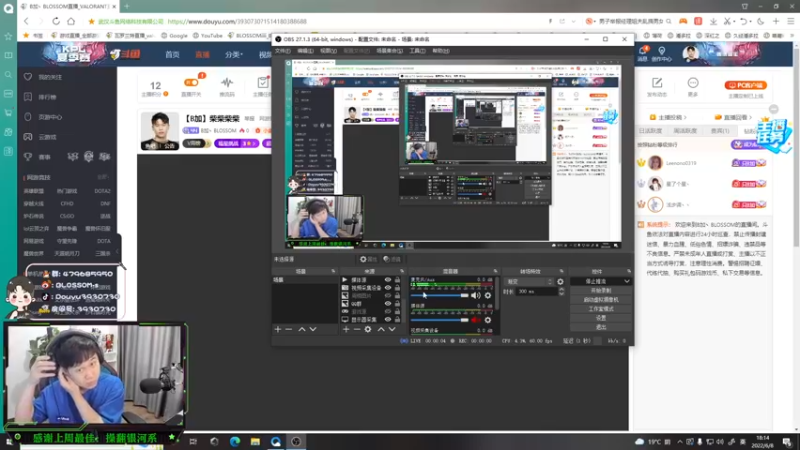Mute the Mic/Aux speaker icon in OBS mixer
Viewport: 800px width, 450px height.
[x=476, y=295]
